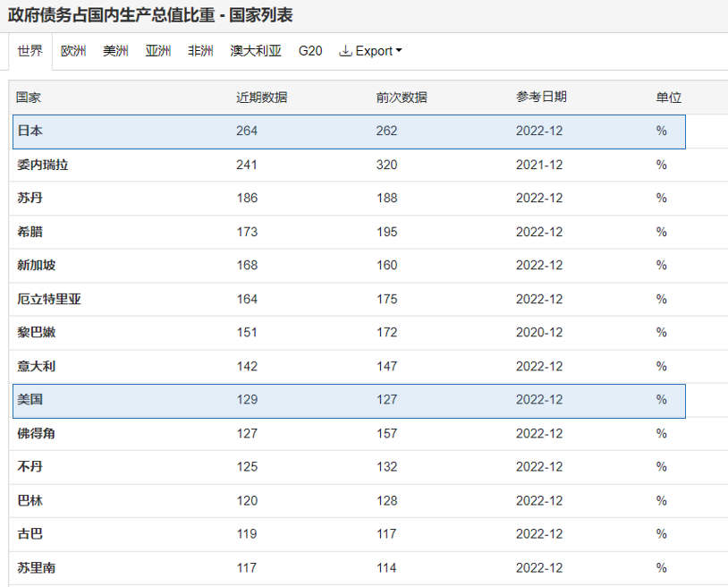Go to the 新加坡 country page
Image resolution: width=728 pixels, height=587 pixels.
[37, 265]
